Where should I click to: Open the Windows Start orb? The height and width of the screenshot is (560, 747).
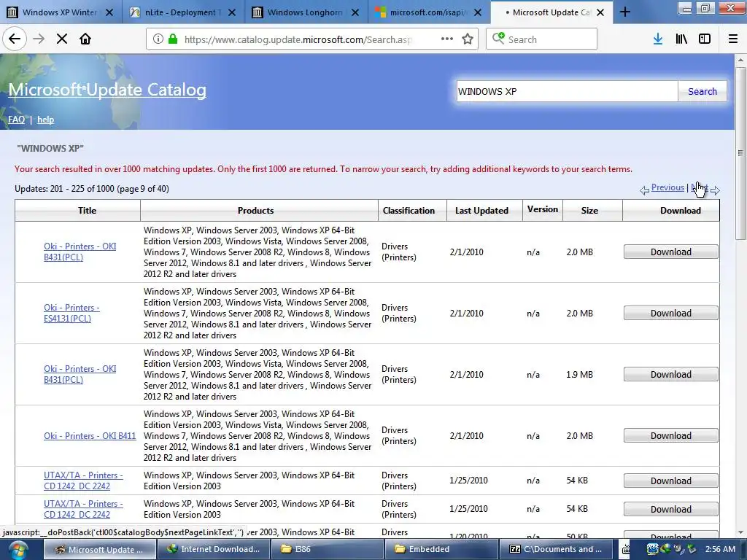[x=18, y=550]
